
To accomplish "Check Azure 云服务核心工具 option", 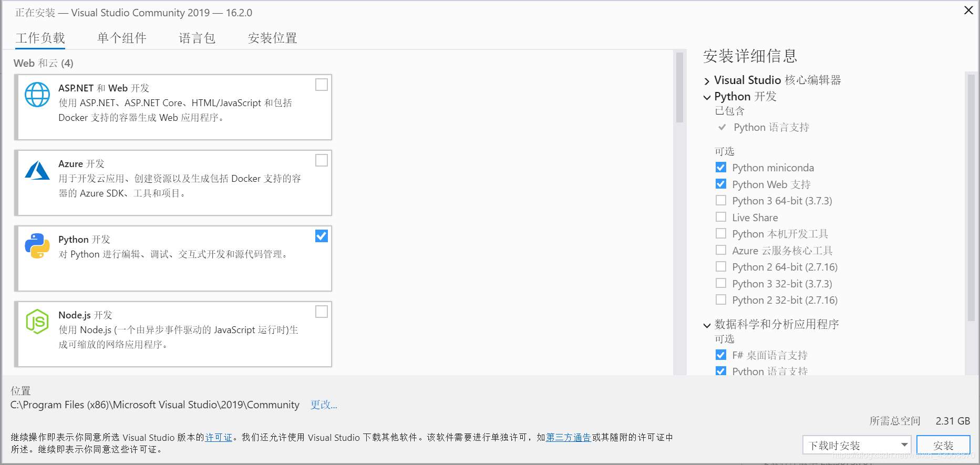I will click(721, 250).
